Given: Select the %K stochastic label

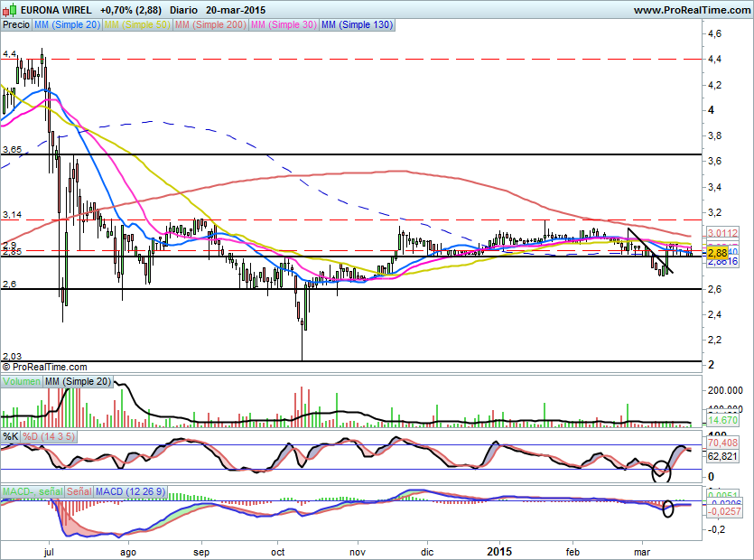Looking at the screenshot, I should pos(11,436).
